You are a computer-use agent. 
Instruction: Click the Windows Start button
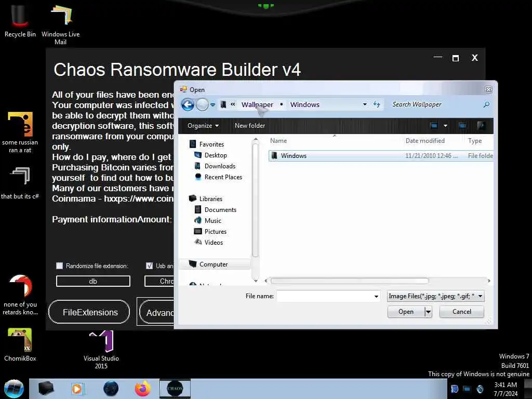(14, 389)
